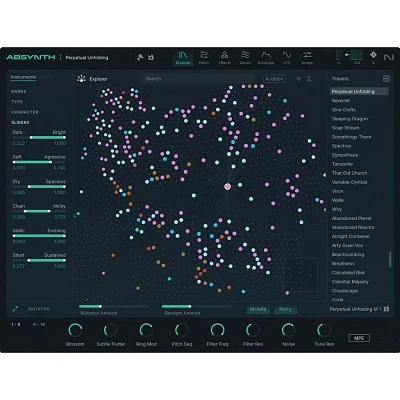Click the save preset icon in header
400x400 pixels.
pyautogui.click(x=151, y=57)
